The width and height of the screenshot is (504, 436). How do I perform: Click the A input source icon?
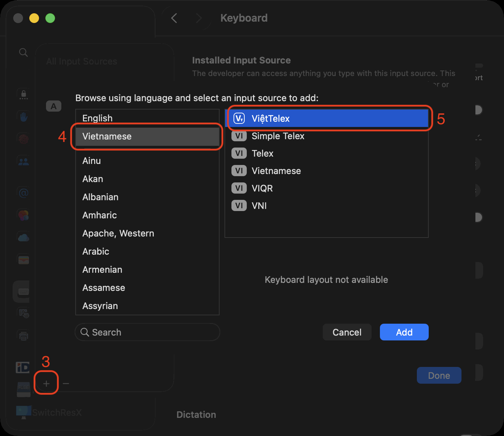[54, 106]
